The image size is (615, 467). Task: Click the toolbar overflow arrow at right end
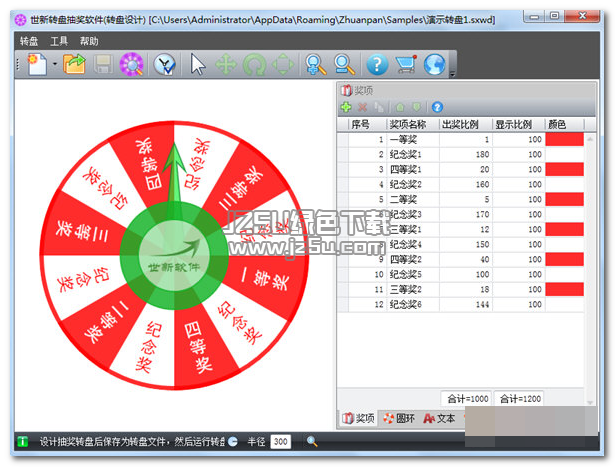point(453,73)
